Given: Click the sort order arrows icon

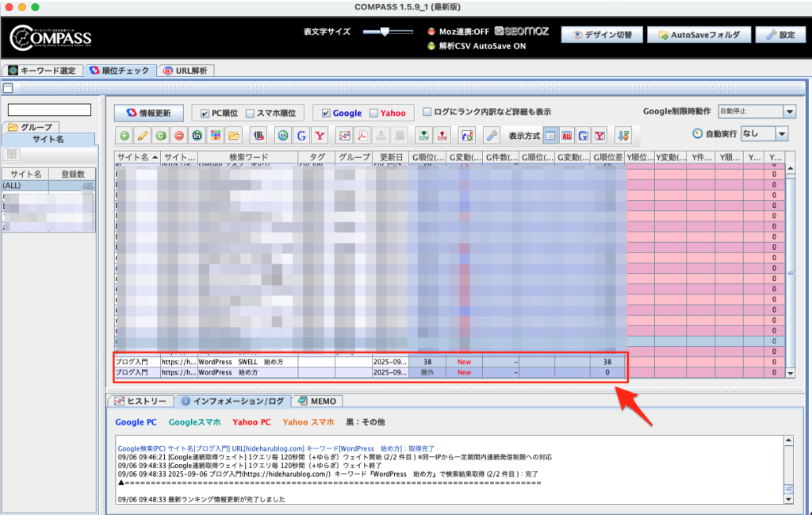Looking at the screenshot, I should pos(623,135).
